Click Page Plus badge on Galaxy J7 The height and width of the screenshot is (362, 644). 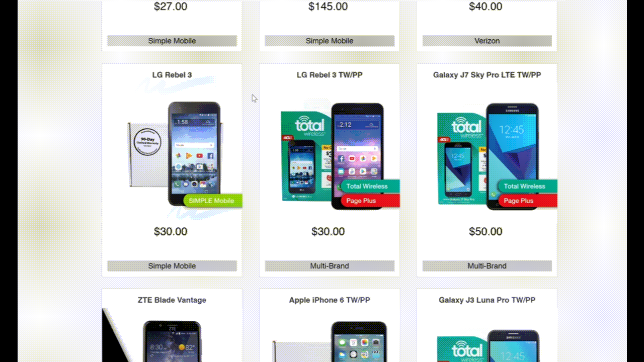tap(527, 201)
